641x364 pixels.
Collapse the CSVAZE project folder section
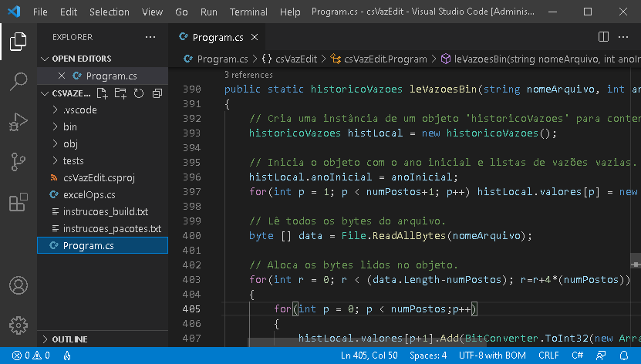pyautogui.click(x=45, y=93)
